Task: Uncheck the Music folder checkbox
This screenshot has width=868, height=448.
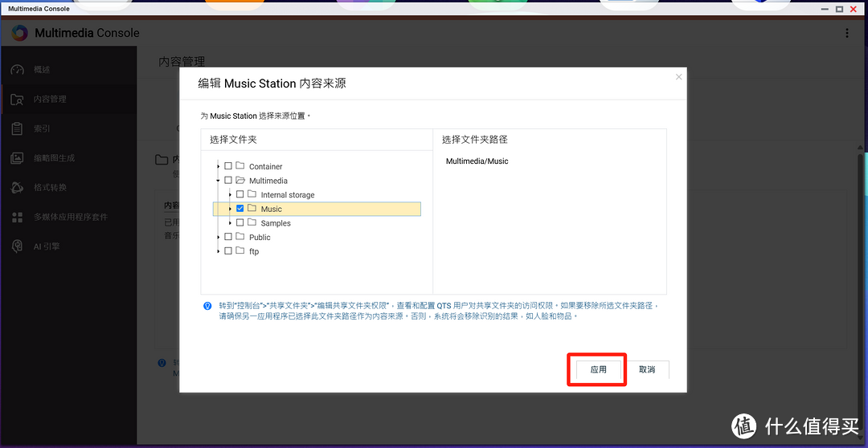Action: click(x=240, y=209)
